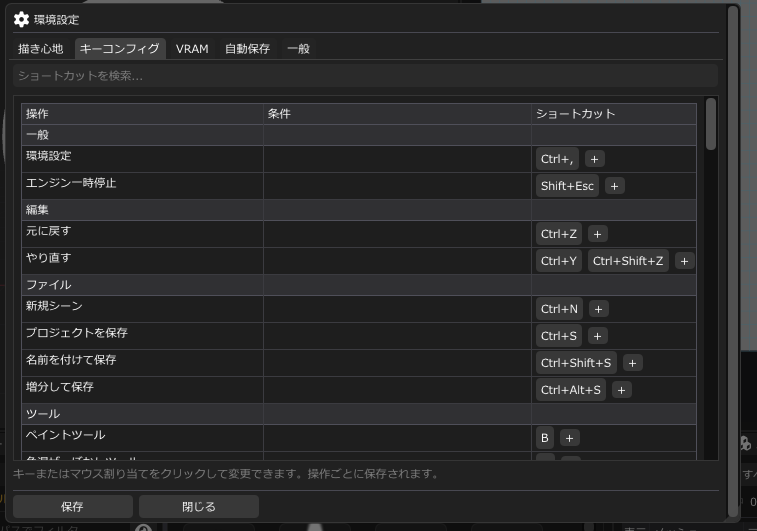Screen dimensions: 757x531
Task: Click the ツール section header row
Action: point(359,414)
